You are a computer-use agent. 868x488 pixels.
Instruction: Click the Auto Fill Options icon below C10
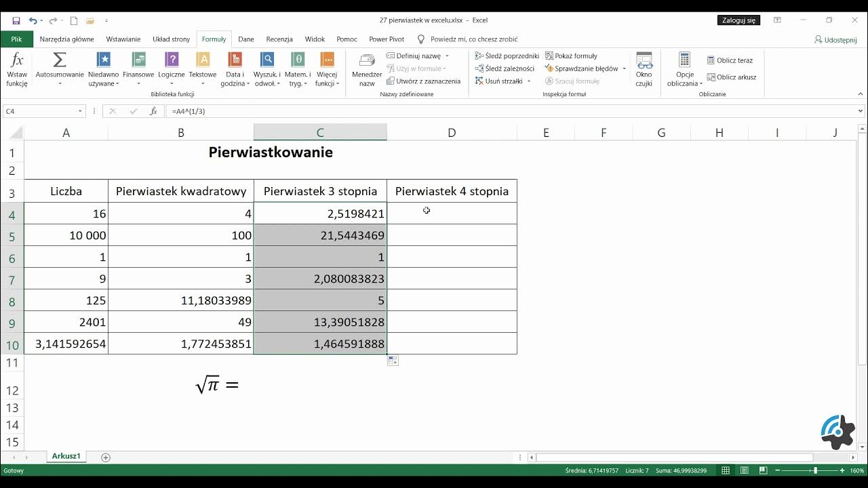393,361
